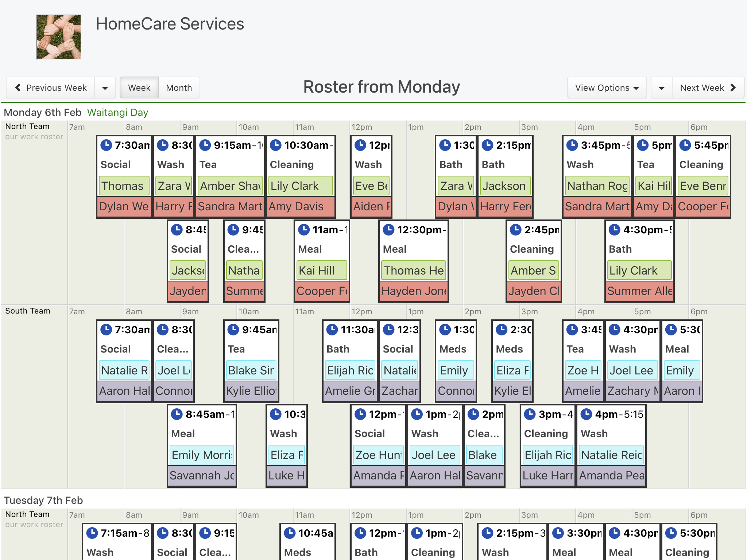
Task: Select carer Amelie Gr on 11:30am Bath shift
Action: click(350, 391)
